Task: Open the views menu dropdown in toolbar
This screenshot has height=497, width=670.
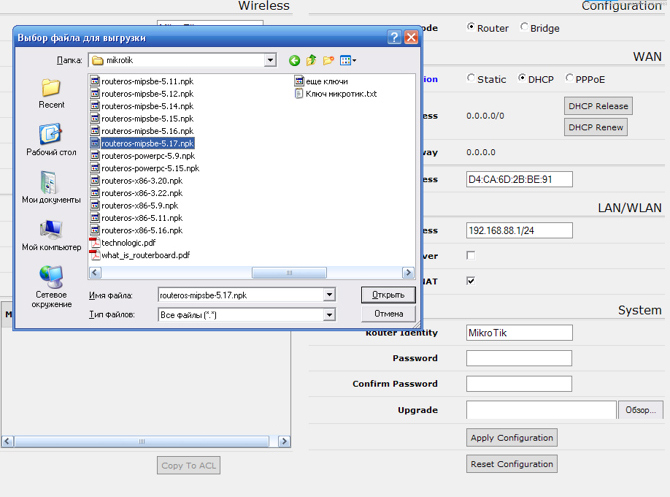Action: pos(348,61)
